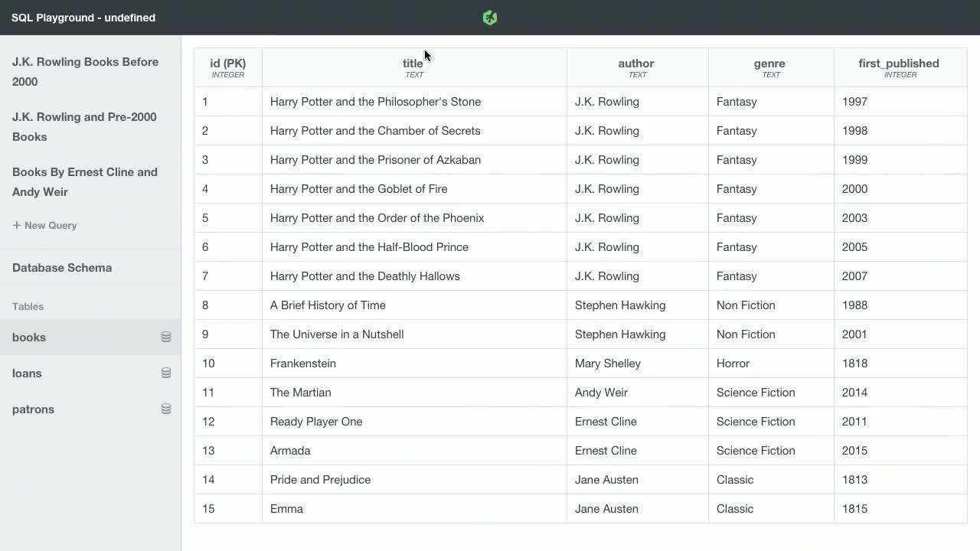Open the "J.K. Rowling Books Before 2000" query
The height and width of the screenshot is (551, 980).
point(85,71)
